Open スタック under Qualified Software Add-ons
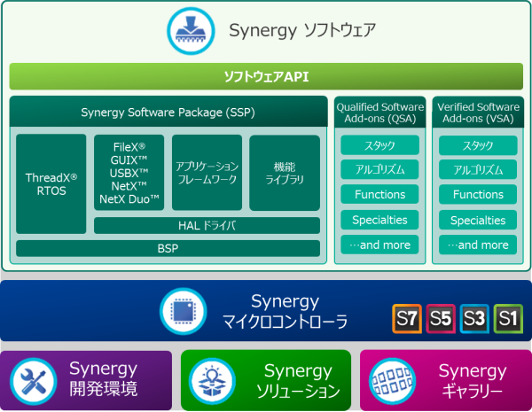The width and height of the screenshot is (532, 412). coord(379,145)
